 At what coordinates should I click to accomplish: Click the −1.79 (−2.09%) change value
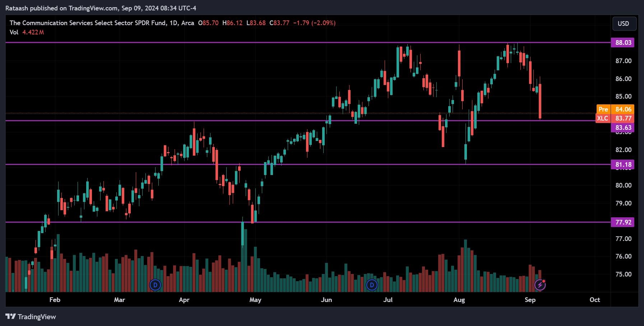pos(314,23)
